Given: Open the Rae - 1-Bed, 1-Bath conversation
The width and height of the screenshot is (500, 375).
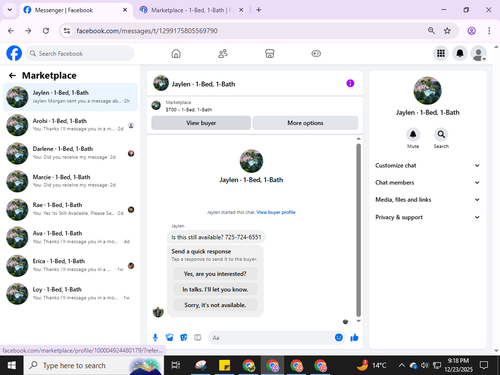Looking at the screenshot, I should [x=70, y=209].
